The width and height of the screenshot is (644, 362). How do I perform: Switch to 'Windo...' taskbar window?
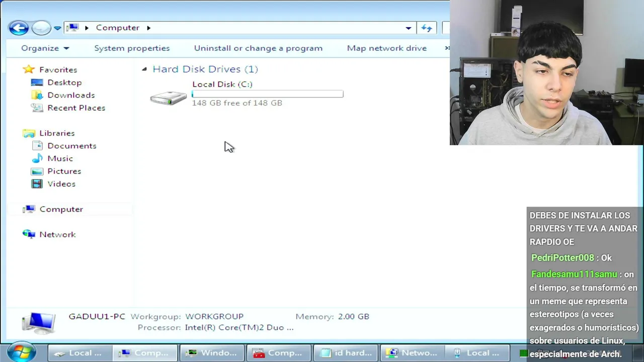coord(212,353)
